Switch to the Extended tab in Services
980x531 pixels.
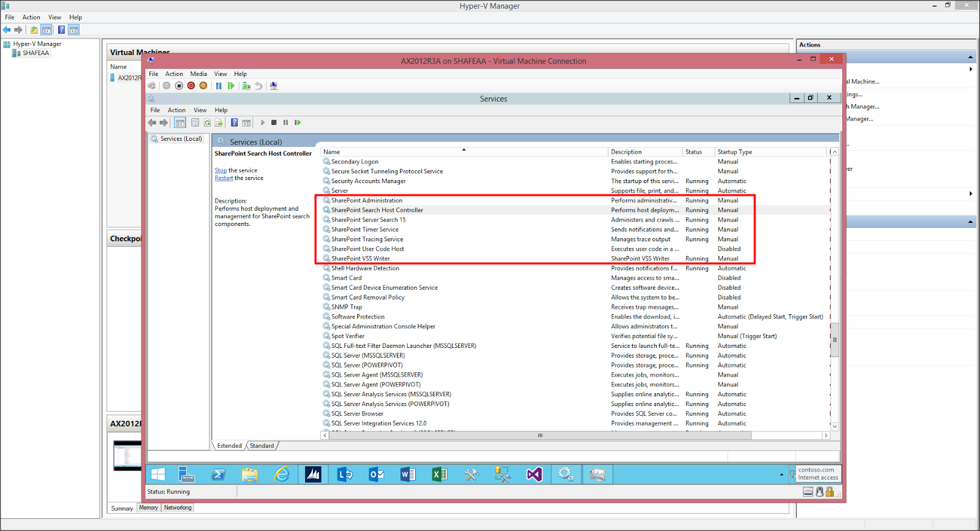tap(230, 446)
